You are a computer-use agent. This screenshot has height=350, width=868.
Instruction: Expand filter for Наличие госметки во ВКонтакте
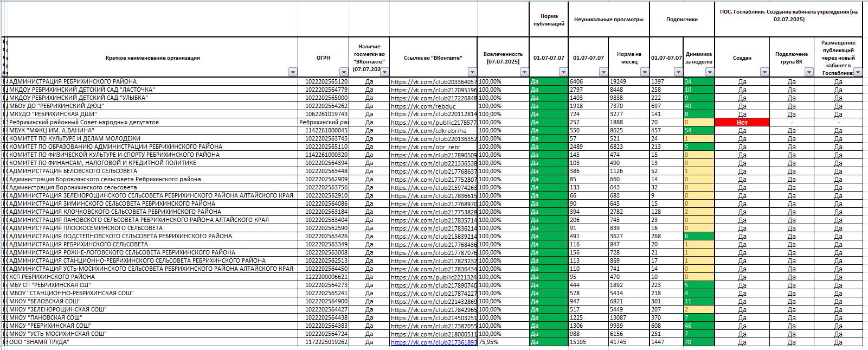tap(385, 72)
